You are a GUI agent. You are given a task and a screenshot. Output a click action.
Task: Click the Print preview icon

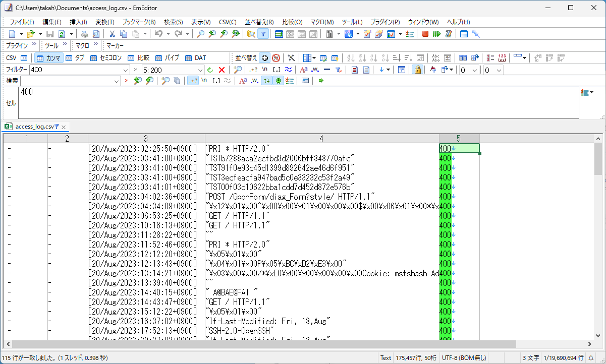[96, 34]
